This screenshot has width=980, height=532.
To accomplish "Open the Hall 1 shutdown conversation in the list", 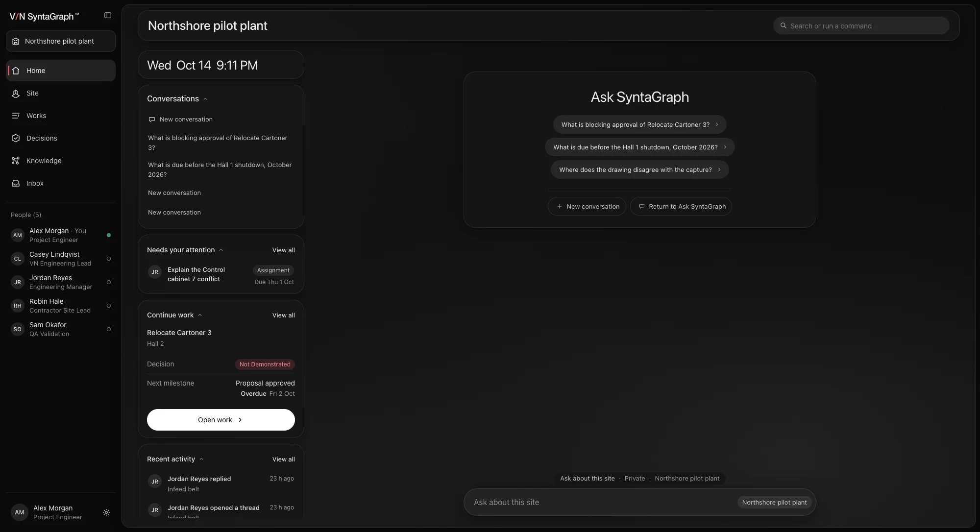I will 221,169.
